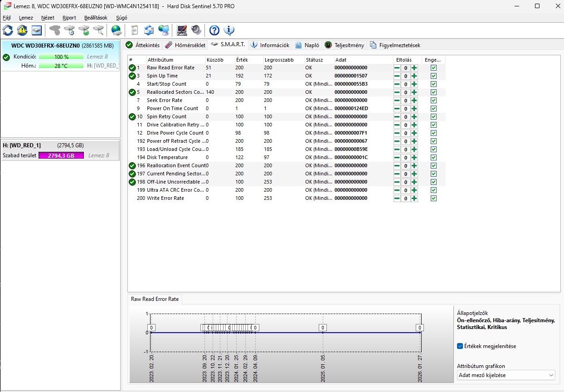Open the Attribútum grafikon dropdown

coord(506,375)
